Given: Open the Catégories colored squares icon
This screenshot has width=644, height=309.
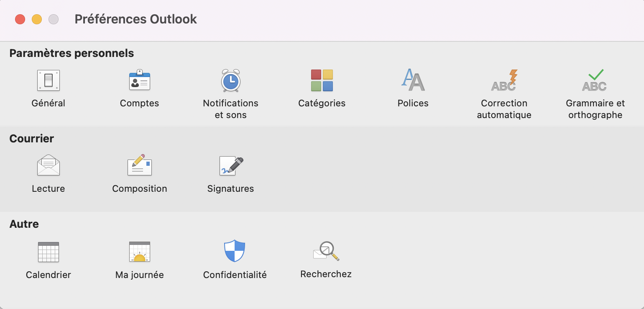Looking at the screenshot, I should coord(322,80).
